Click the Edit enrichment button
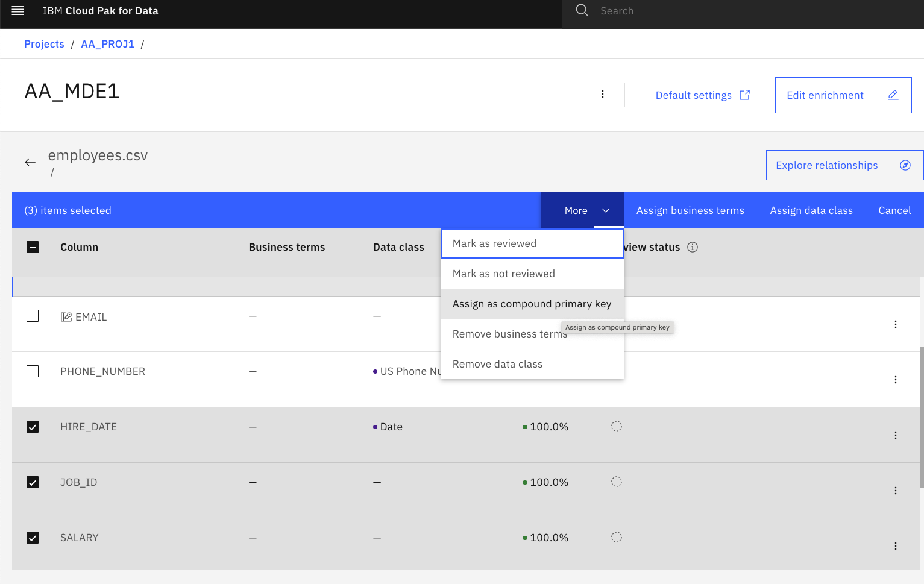 pos(843,95)
